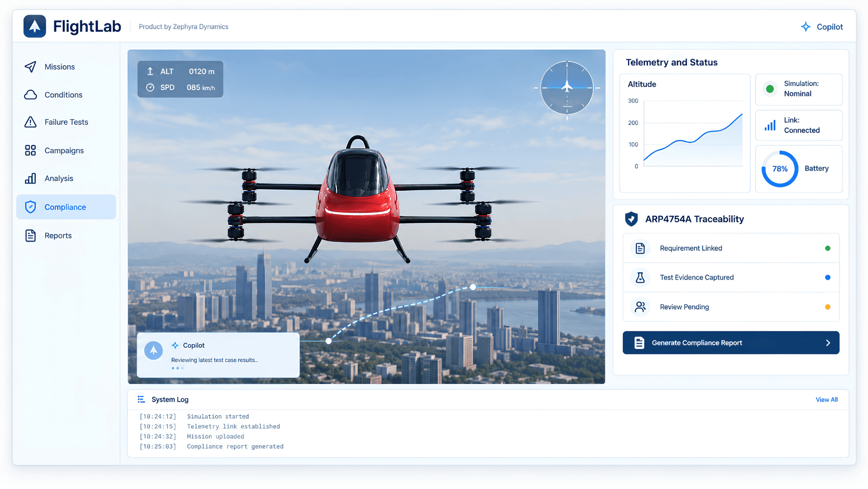Click the Compliance shield icon in sidebar
The height and width of the screenshot is (489, 868).
point(31,207)
